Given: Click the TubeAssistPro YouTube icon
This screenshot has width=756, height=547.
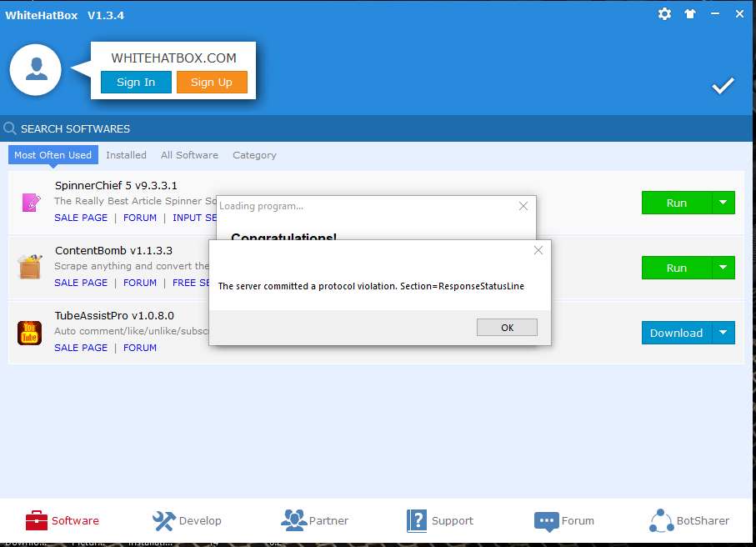Looking at the screenshot, I should tap(30, 333).
